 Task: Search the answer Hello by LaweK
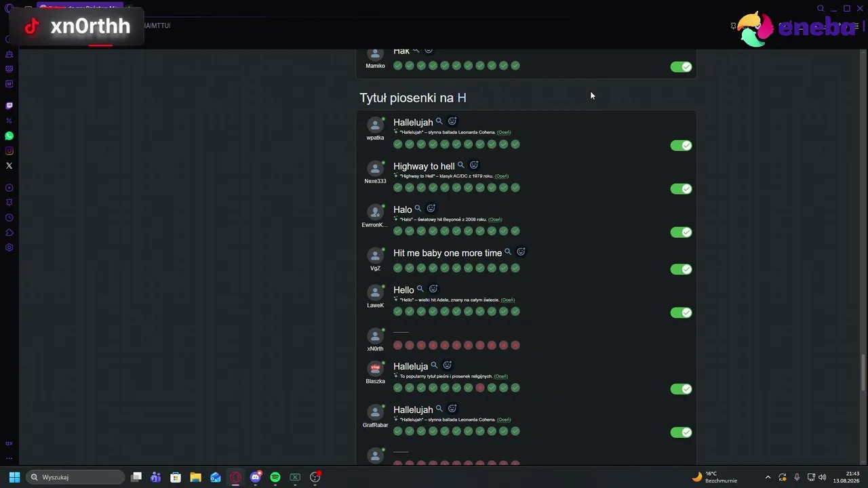[420, 289]
